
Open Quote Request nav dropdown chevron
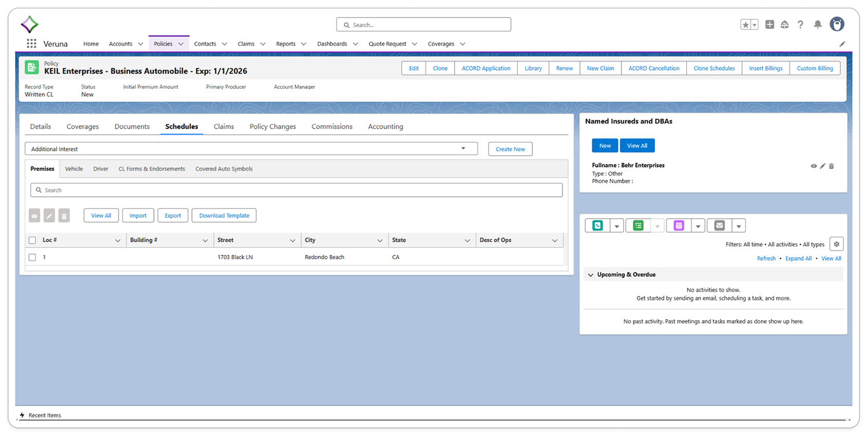click(x=414, y=44)
